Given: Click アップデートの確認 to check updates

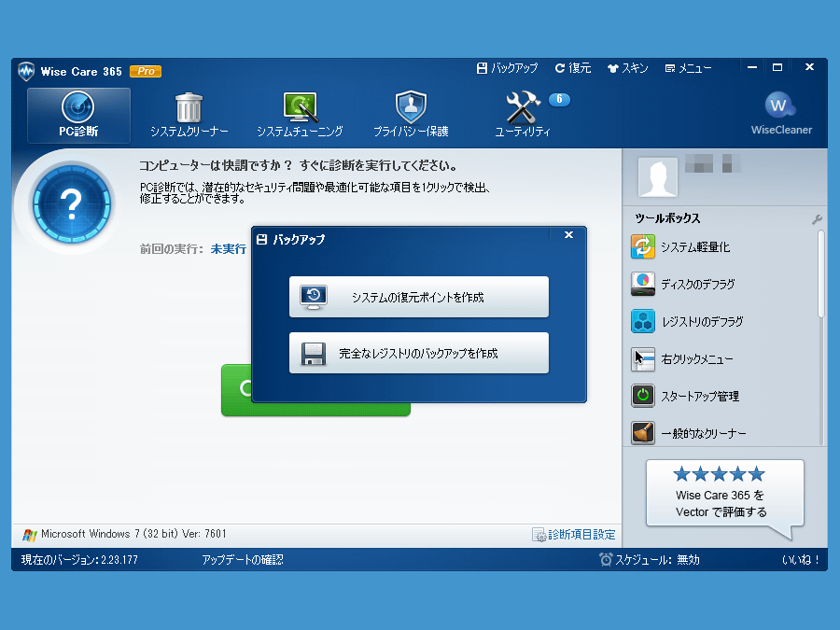Looking at the screenshot, I should pos(243,560).
